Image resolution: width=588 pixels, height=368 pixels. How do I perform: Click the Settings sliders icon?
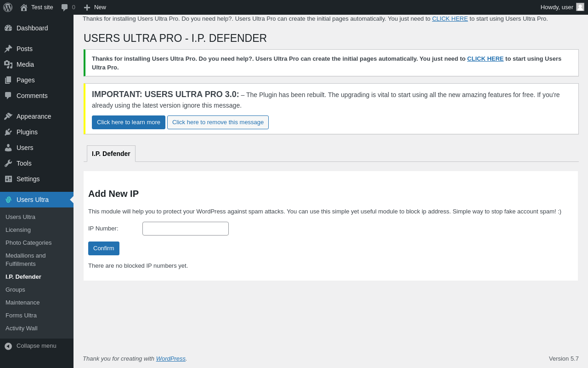(x=8, y=179)
